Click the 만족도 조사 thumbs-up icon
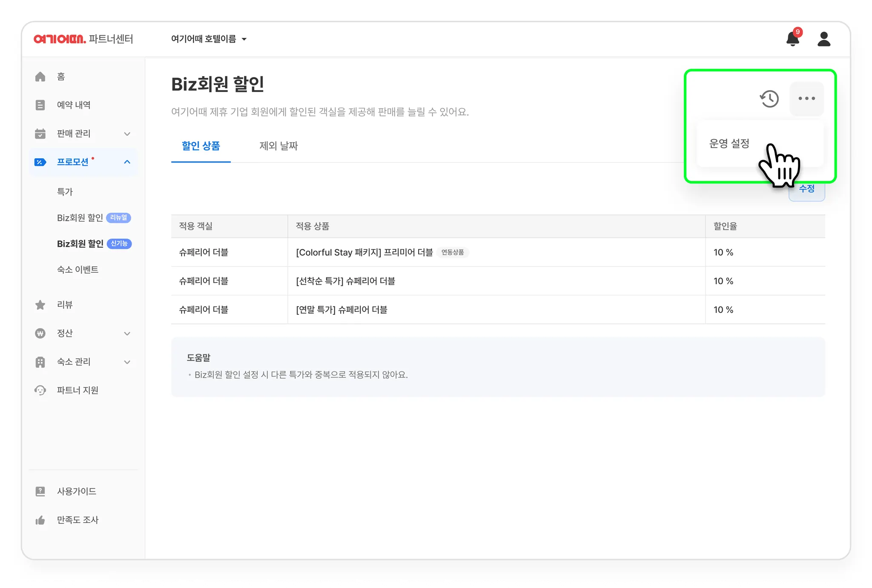The height and width of the screenshot is (588, 872). (x=40, y=520)
